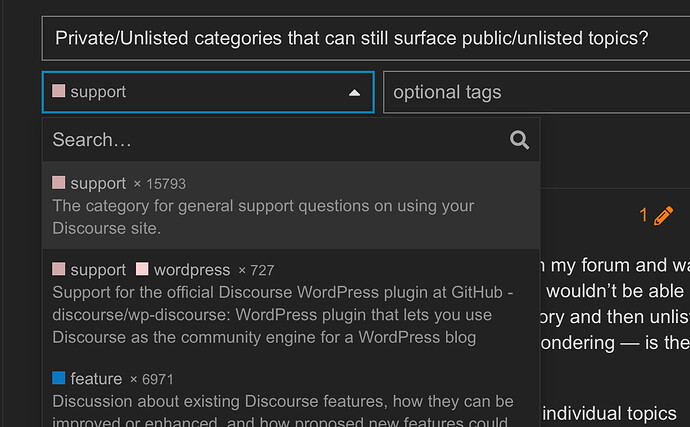Focus the category Search… box

point(291,140)
